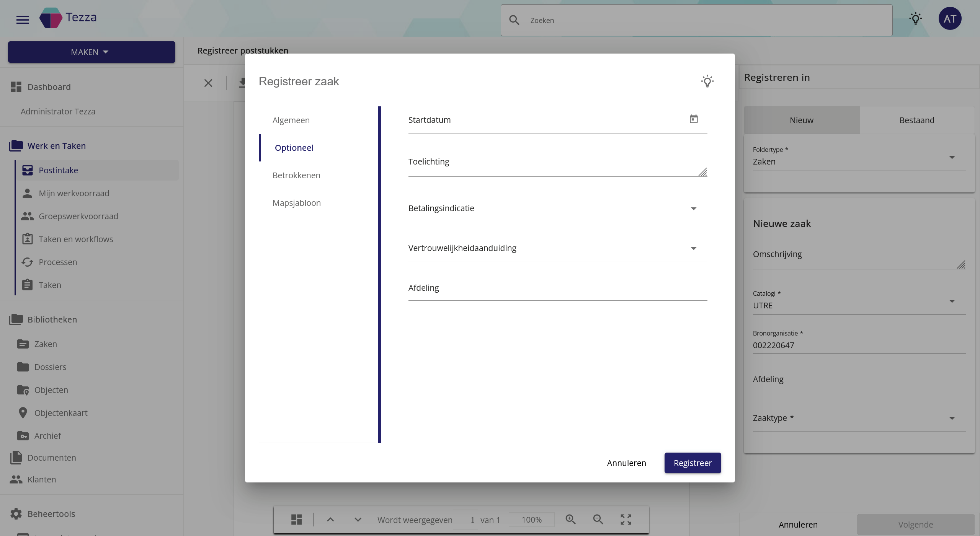This screenshot has height=536, width=980.
Task: Click the lightbulb icon in dialog header
Action: 707,81
